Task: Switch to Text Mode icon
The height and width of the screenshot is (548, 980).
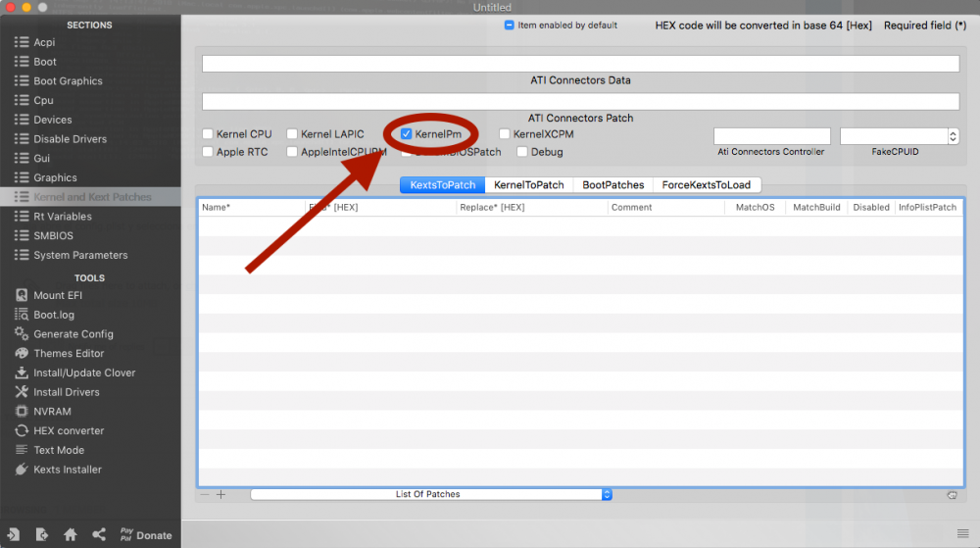Action: [22, 450]
